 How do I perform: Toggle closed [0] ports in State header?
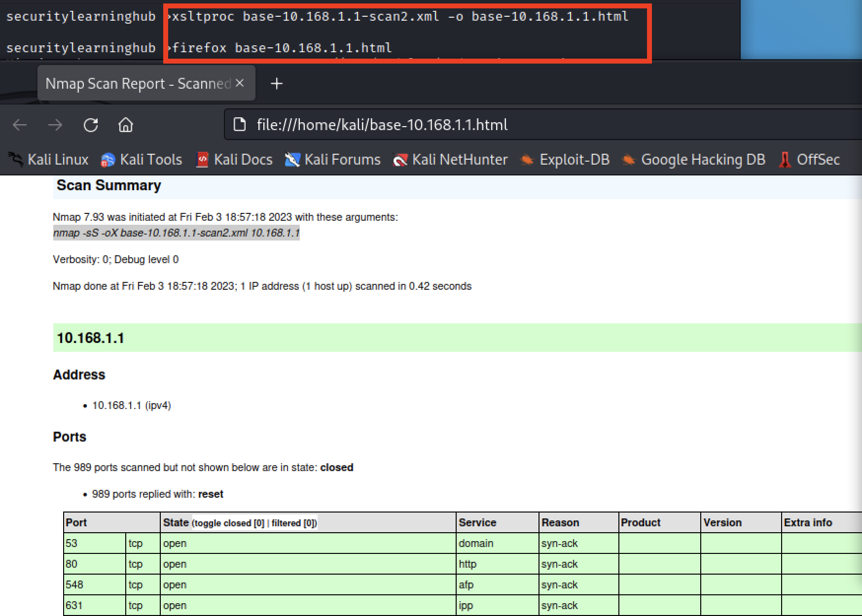(x=230, y=523)
